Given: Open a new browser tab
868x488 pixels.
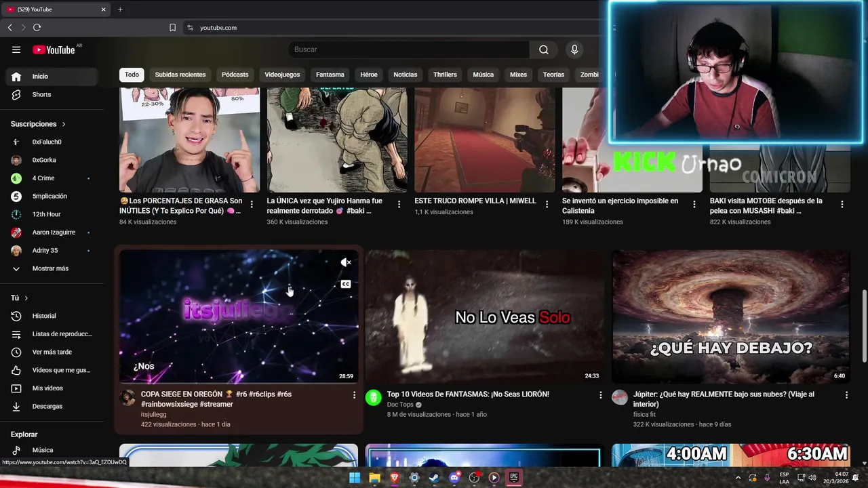Looking at the screenshot, I should (120, 9).
